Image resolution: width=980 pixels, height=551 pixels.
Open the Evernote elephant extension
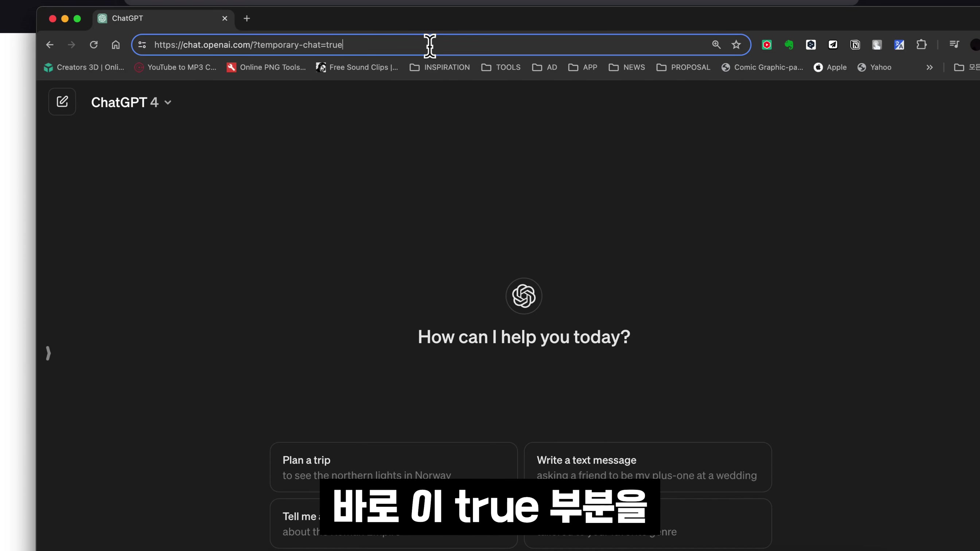(x=789, y=45)
